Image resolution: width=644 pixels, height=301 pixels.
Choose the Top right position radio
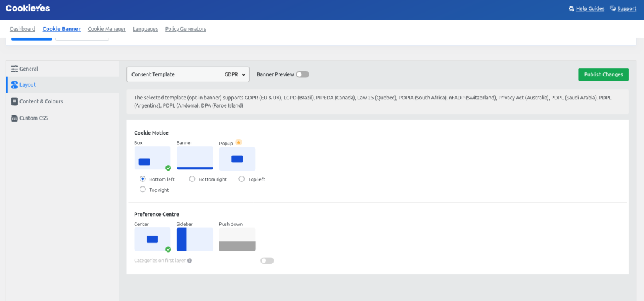click(143, 190)
